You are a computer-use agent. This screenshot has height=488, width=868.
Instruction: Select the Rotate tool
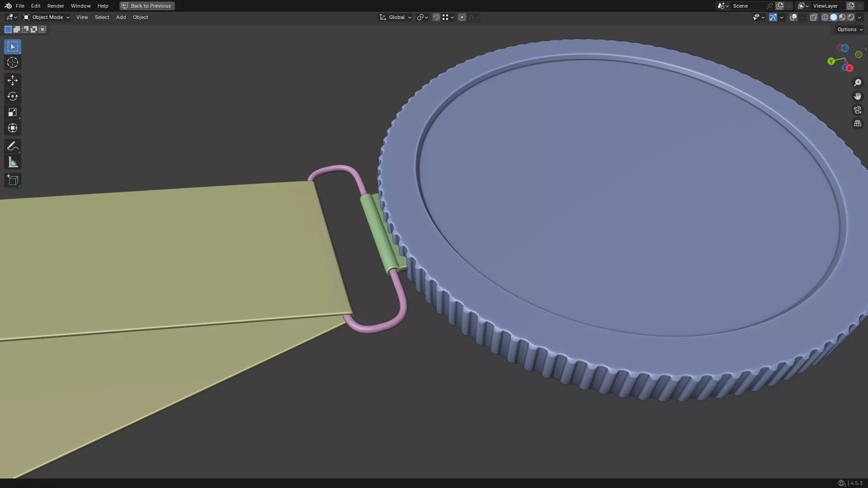pos(12,96)
